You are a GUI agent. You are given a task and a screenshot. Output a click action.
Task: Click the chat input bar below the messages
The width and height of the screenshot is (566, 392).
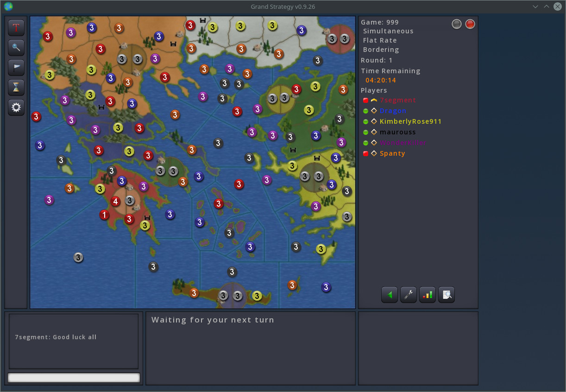[x=74, y=377]
